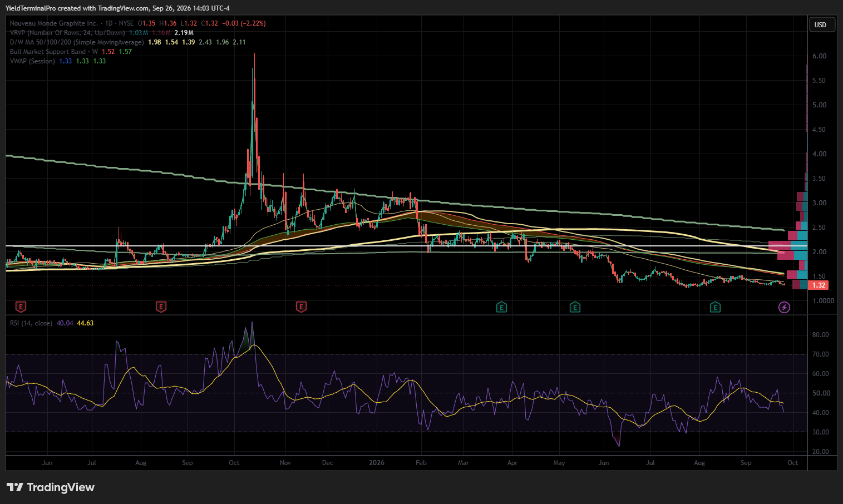Click the green earnings icon right of May 2026

[575, 307]
